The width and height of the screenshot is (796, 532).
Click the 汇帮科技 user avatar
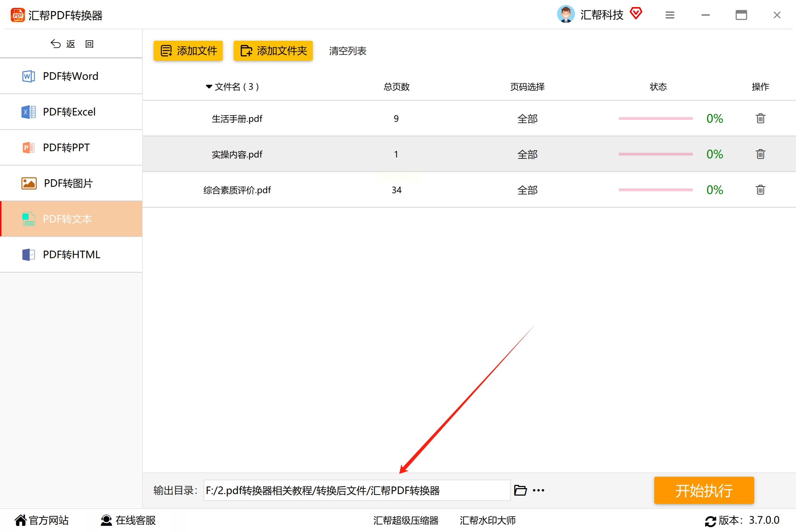566,14
